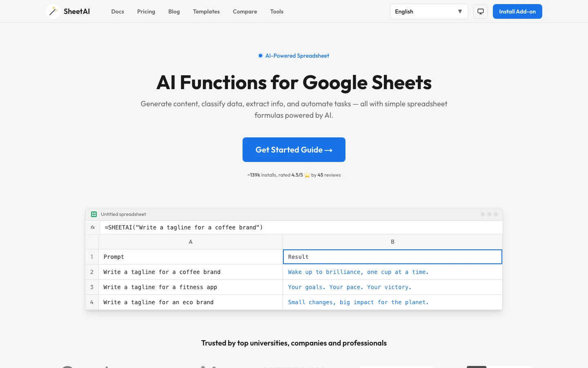Click the SheetAI magic wand logo
The width and height of the screenshot is (588, 368).
tap(53, 11)
